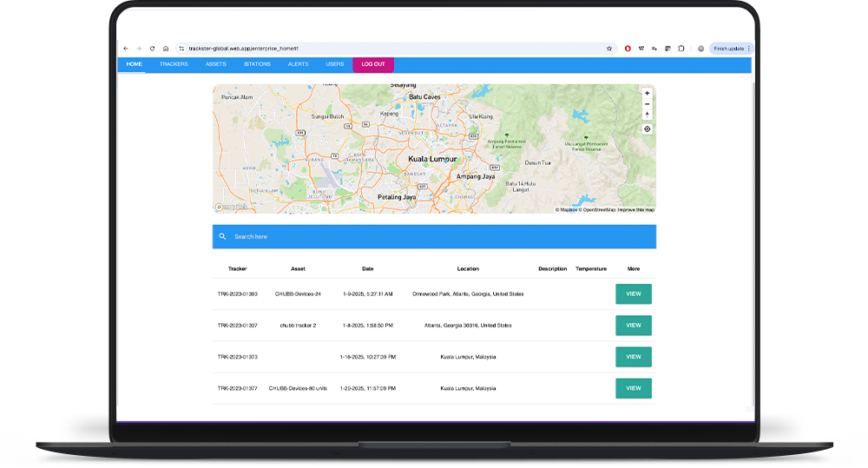Select the CHUBB-Devices-24 asset cell
Viewport: 868px width, 468px height.
298,294
